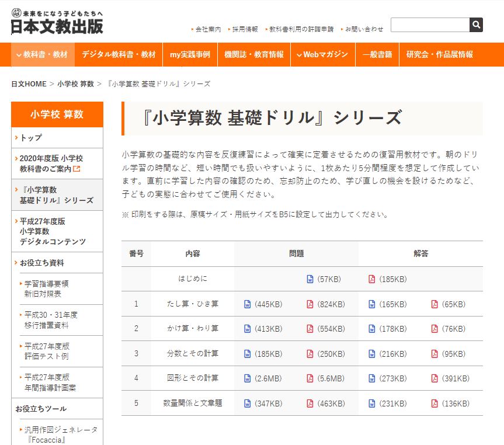Select the my実践事例 navigation tab
Screen dimensions: 504x445
point(190,54)
